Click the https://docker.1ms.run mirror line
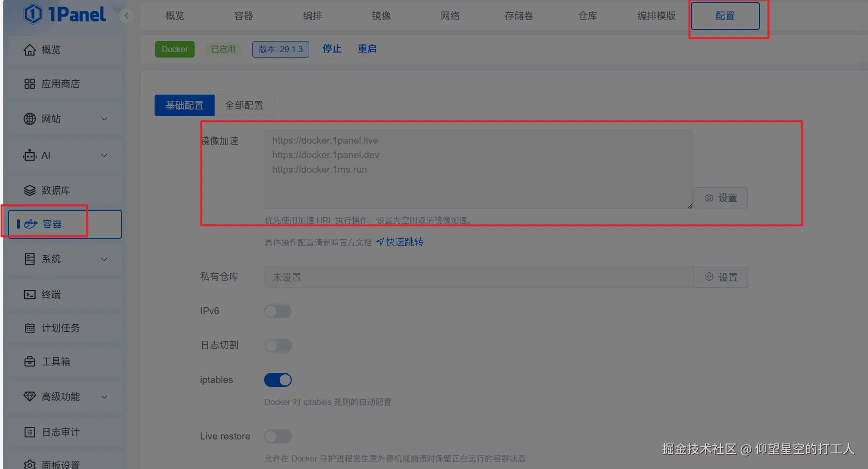 [x=320, y=170]
